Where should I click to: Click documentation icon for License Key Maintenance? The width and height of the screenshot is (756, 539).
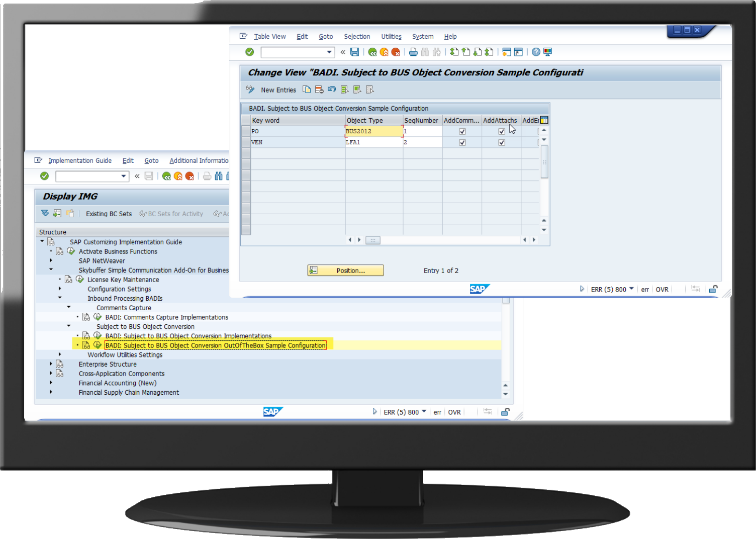pos(68,280)
